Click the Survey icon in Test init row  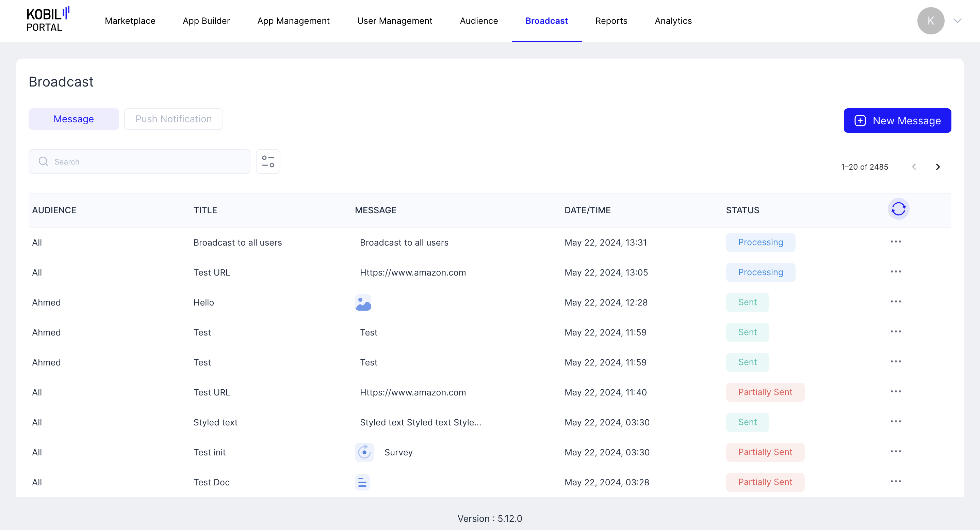click(x=364, y=452)
